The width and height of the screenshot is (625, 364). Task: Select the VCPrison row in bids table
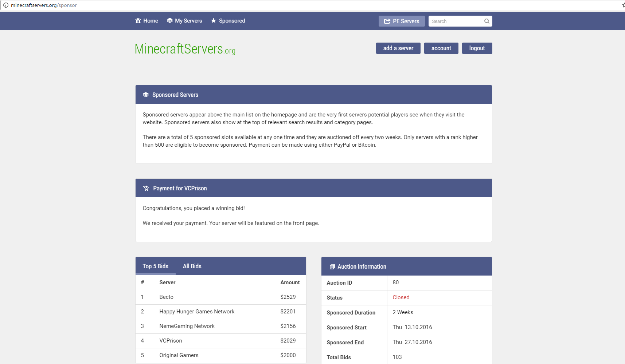(221, 341)
